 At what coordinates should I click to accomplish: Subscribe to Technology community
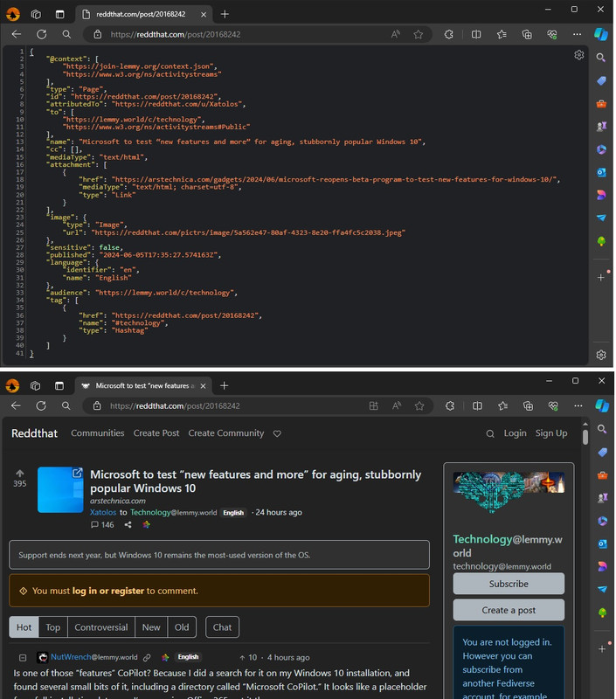point(509,584)
